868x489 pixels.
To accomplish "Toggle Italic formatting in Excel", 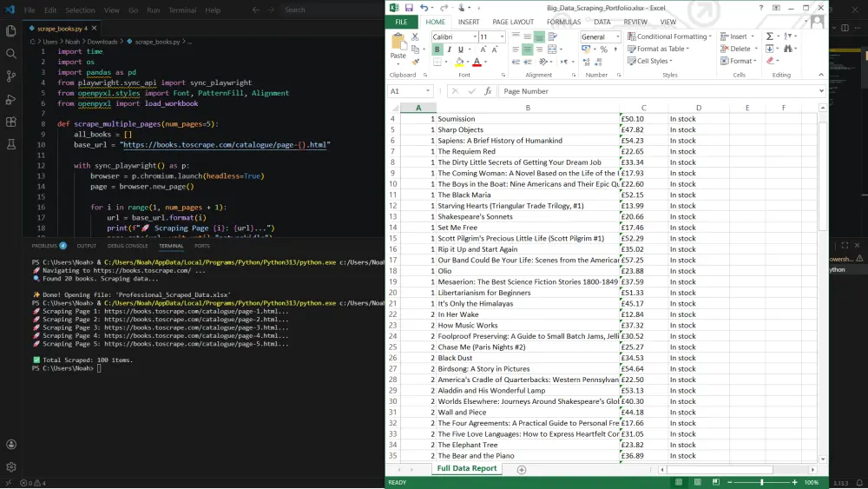I will click(x=449, y=50).
